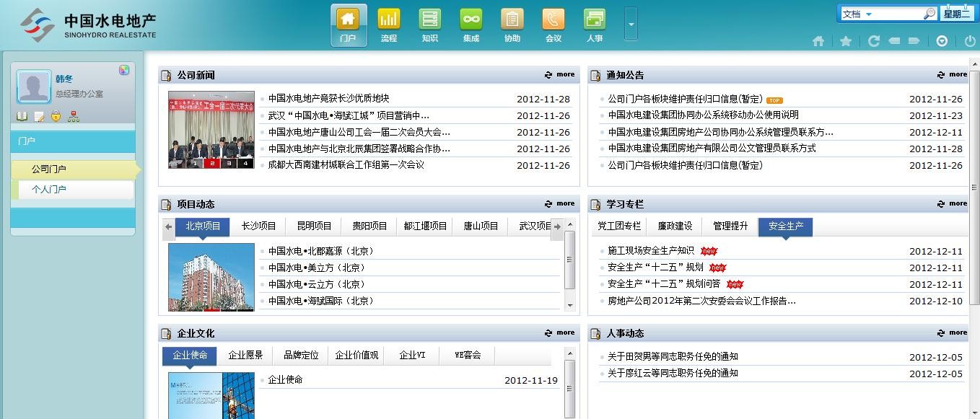Screen dimensions: 980x419
Task: Show news slide 3 on image carousel
Action: [x=229, y=164]
